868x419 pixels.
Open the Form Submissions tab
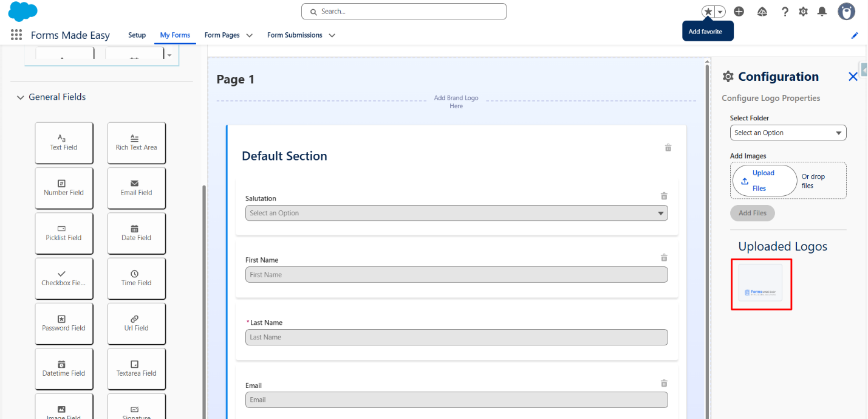coord(295,35)
